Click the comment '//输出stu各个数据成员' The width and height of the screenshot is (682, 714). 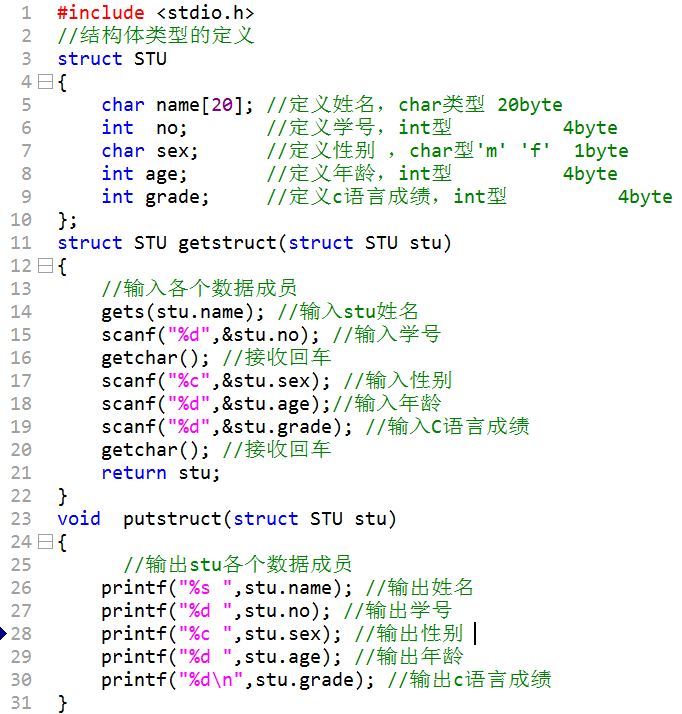click(238, 565)
